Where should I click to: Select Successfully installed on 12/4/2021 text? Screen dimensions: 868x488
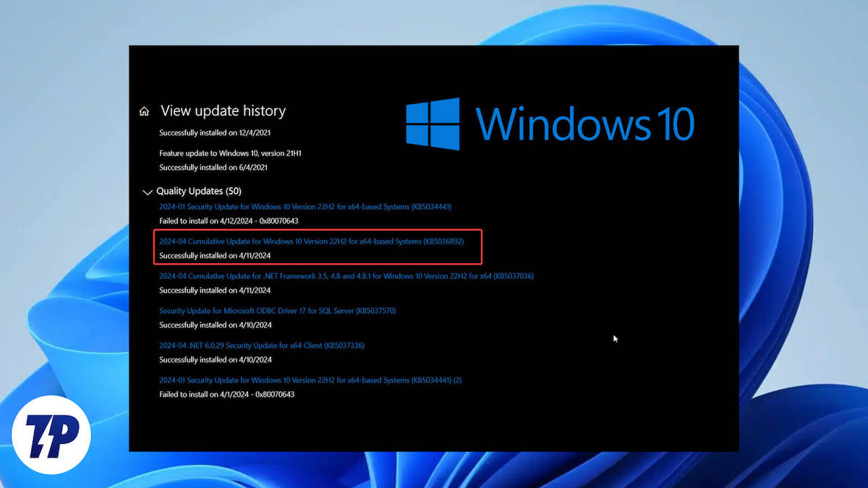pos(216,132)
